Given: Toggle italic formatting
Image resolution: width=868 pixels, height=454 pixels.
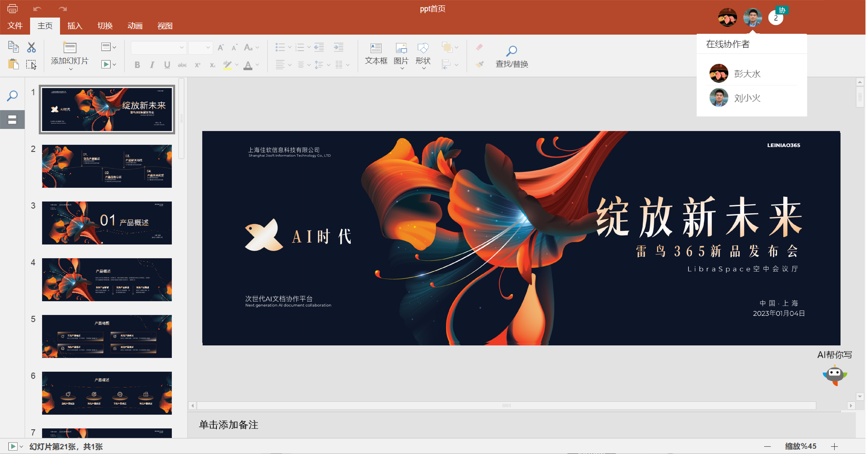Looking at the screenshot, I should [152, 65].
